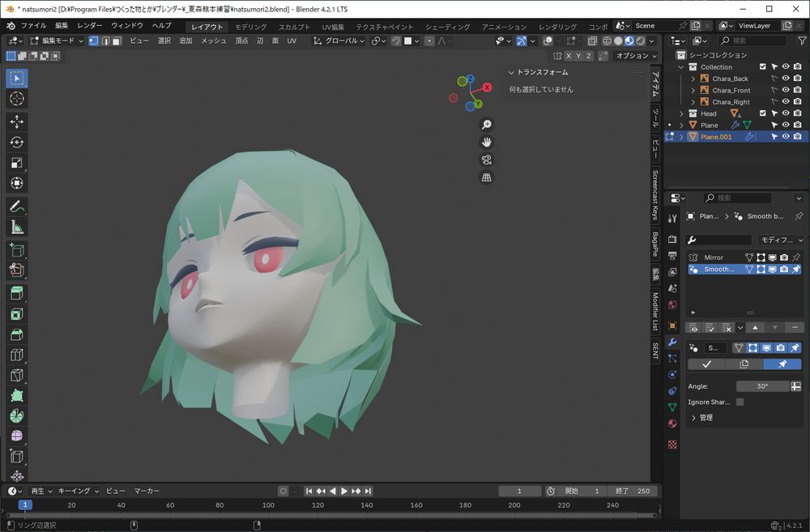Select the Move tool in the toolbar
The image size is (810, 532).
(x=17, y=121)
